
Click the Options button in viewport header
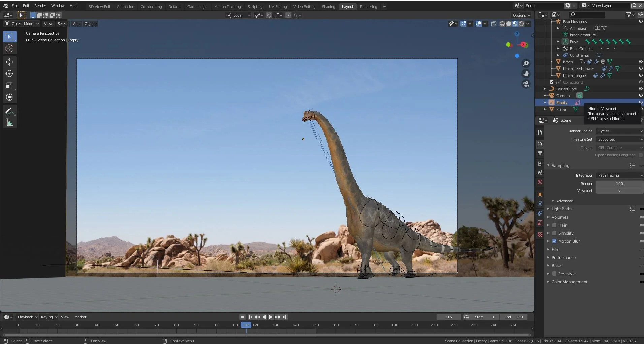click(521, 15)
